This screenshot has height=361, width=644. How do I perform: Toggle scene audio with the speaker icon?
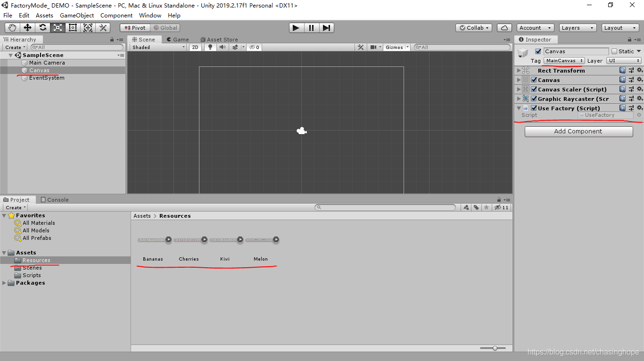[x=223, y=47]
